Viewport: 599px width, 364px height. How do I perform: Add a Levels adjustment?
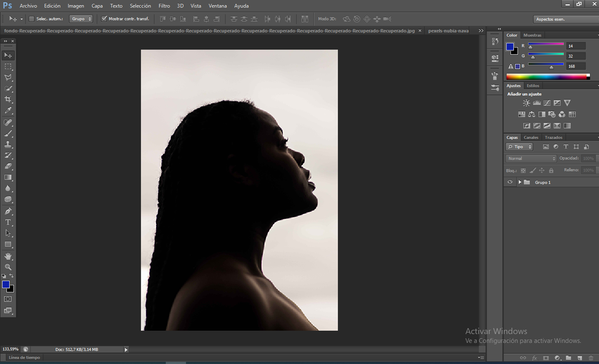[x=537, y=103]
